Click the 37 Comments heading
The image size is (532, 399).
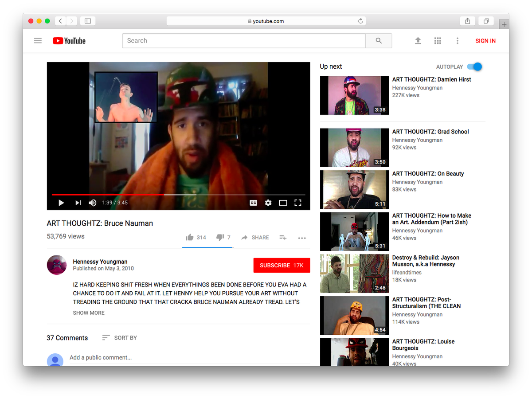(67, 338)
